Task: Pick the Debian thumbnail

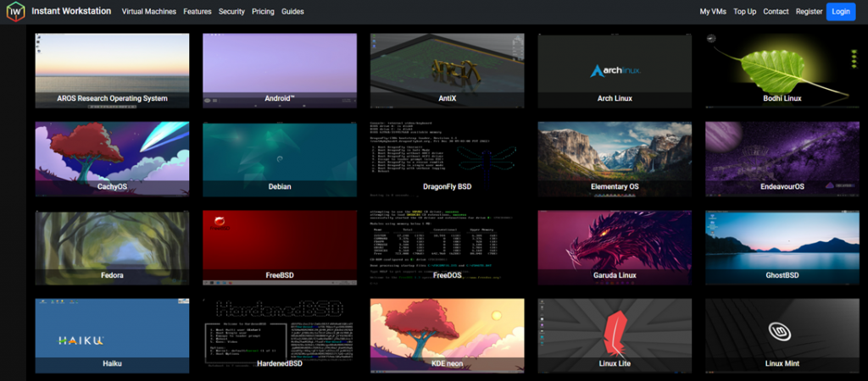Action: tap(280, 159)
